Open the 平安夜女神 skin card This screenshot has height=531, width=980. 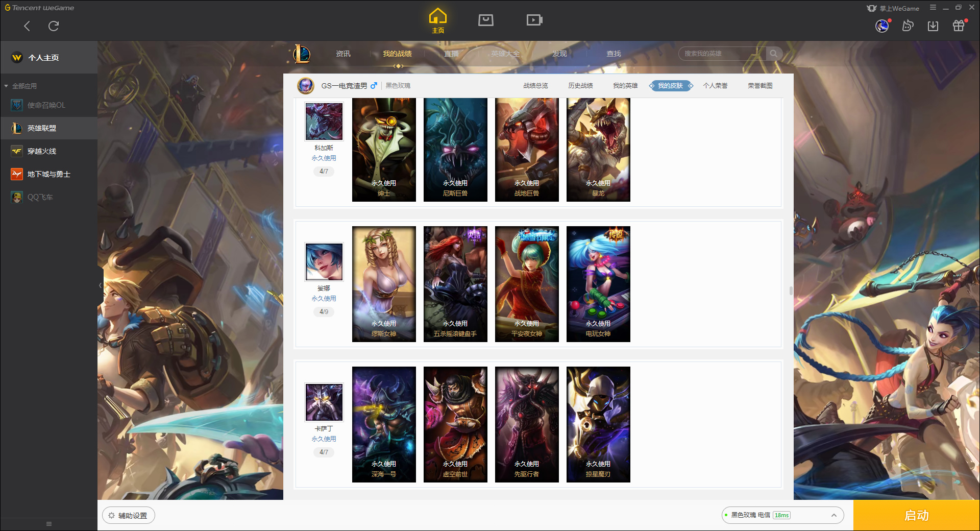(x=527, y=284)
